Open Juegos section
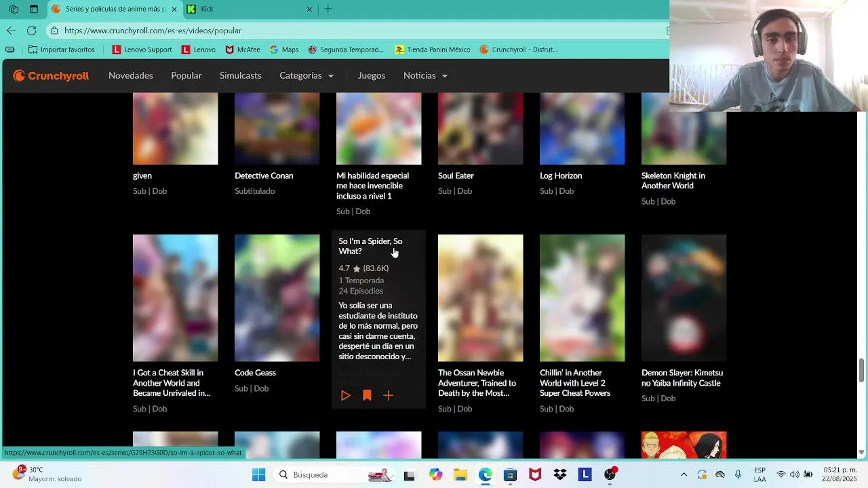This screenshot has width=868, height=488. (x=372, y=76)
